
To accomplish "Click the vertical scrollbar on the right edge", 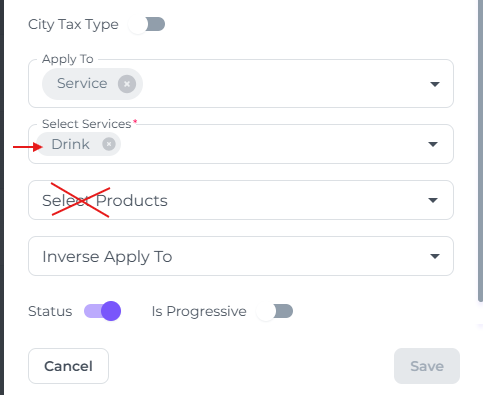I will 480,150.
